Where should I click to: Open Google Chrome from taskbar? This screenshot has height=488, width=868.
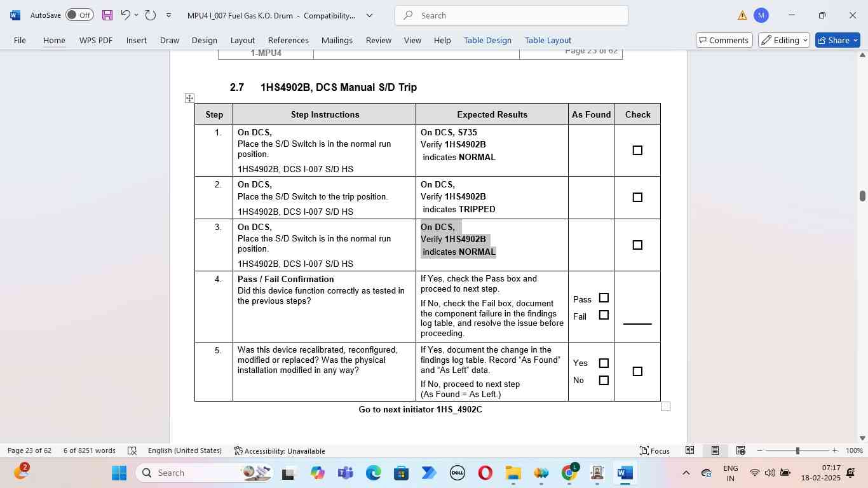[x=569, y=472]
